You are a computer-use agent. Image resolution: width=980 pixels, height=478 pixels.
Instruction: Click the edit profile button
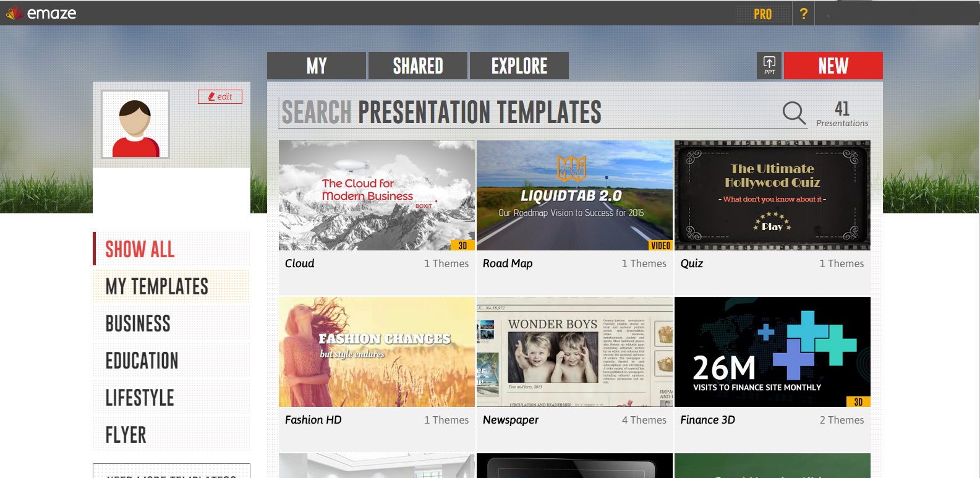pyautogui.click(x=220, y=96)
